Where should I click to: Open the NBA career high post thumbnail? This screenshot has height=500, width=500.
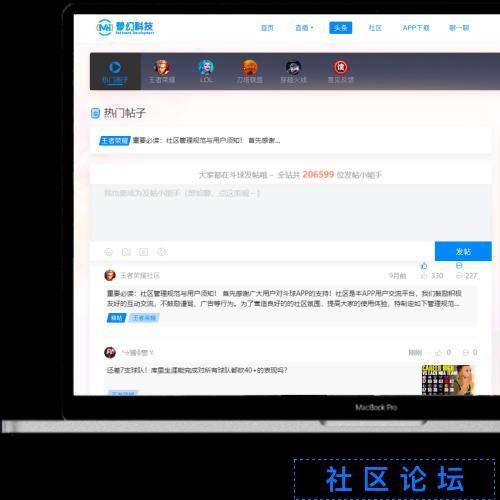[448, 380]
